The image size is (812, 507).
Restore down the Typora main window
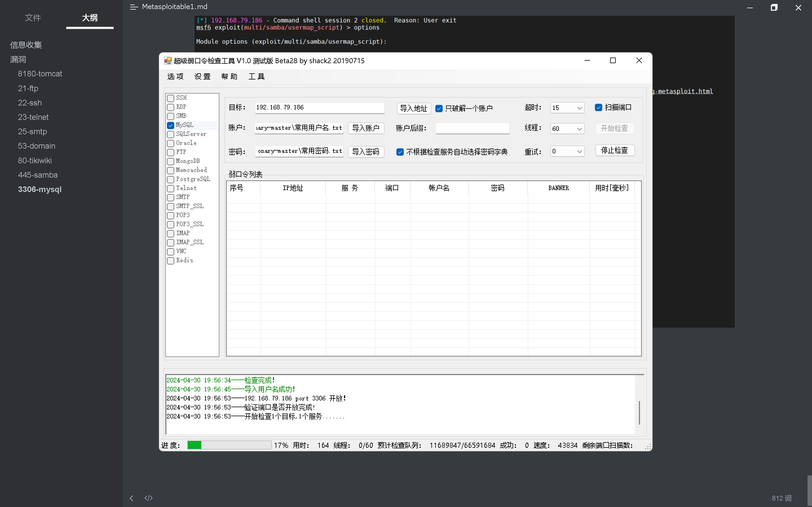point(774,7)
